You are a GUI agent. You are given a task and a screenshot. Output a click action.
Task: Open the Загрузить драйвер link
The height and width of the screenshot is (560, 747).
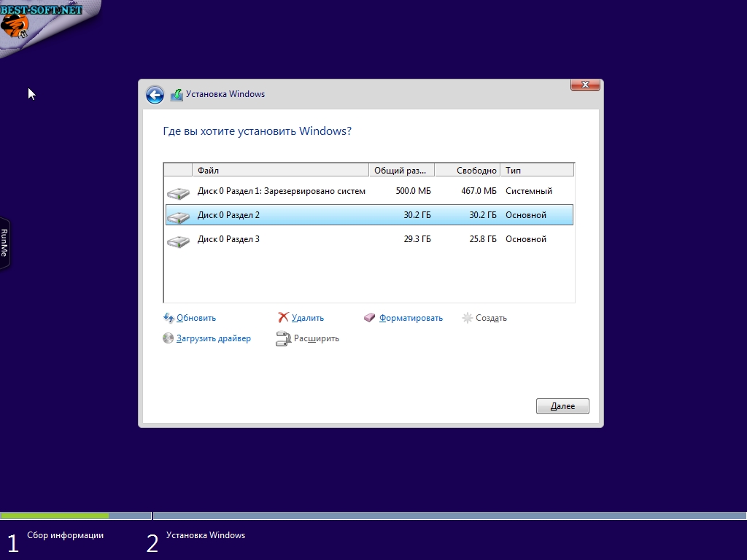click(213, 338)
